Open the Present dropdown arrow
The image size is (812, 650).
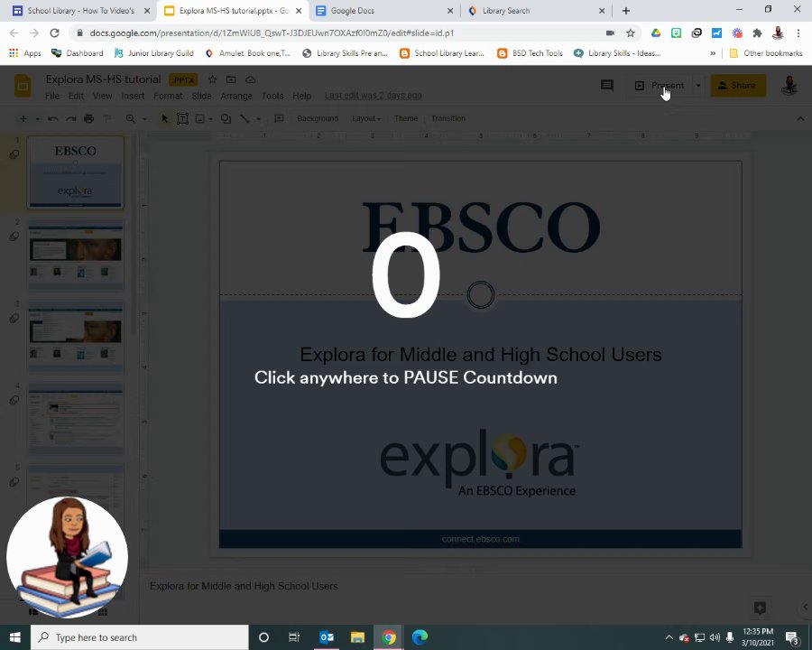pyautogui.click(x=698, y=86)
